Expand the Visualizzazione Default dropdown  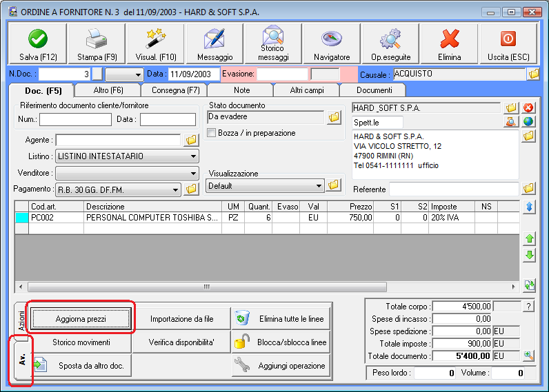319,186
